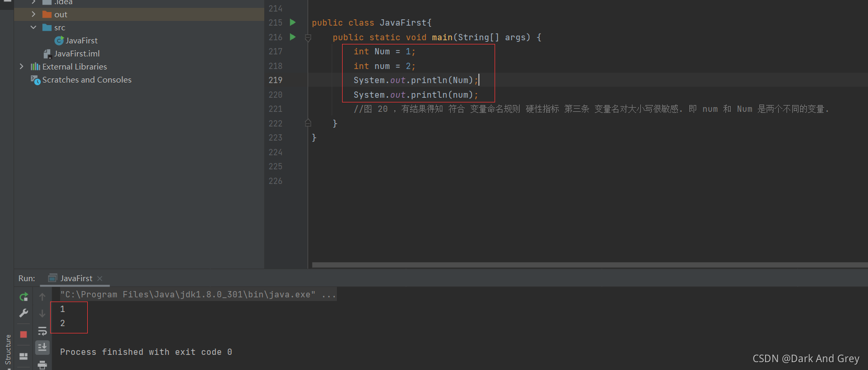This screenshot has width=868, height=370.
Task: Collapse the src folder
Action: tap(33, 27)
